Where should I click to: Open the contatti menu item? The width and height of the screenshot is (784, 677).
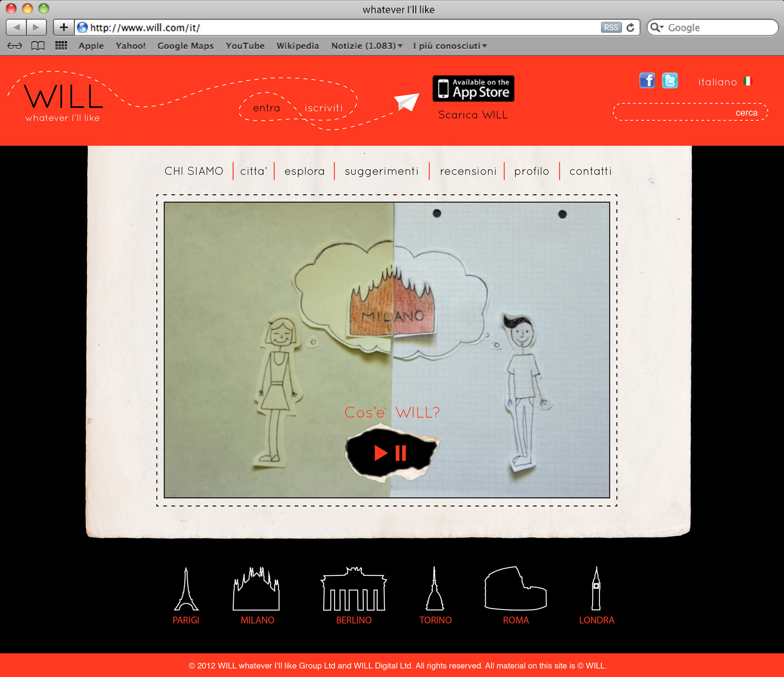pyautogui.click(x=590, y=171)
